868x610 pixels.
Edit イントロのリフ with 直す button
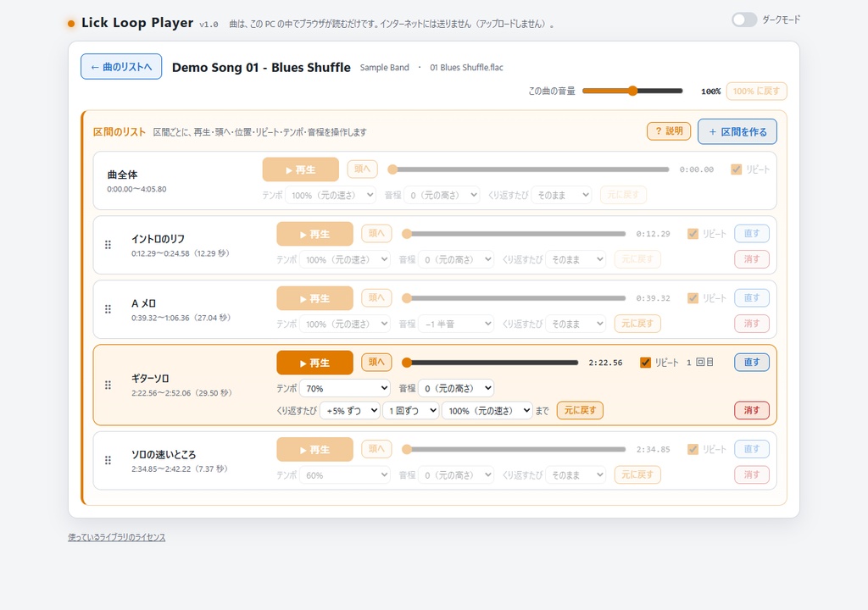click(x=752, y=234)
